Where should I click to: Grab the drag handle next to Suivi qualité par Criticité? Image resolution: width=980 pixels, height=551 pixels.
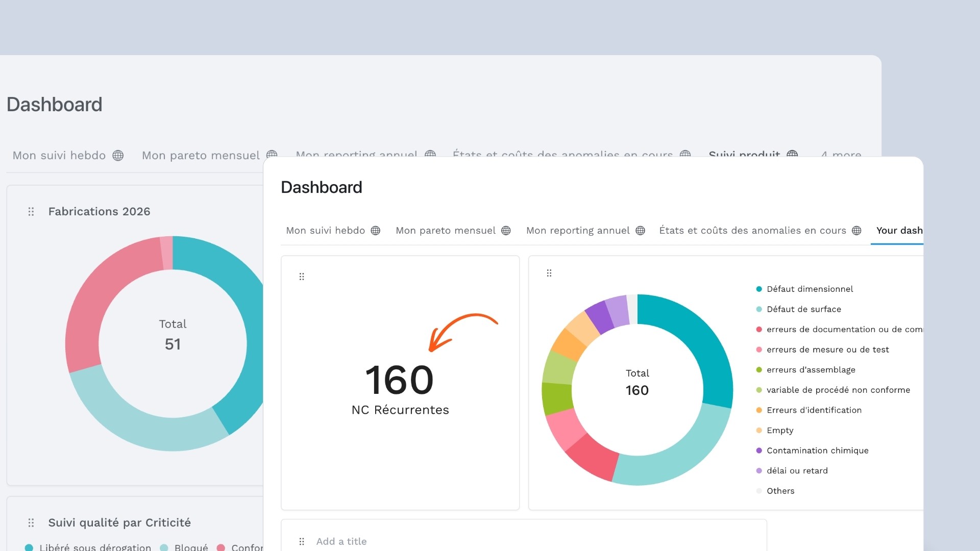[x=31, y=522]
